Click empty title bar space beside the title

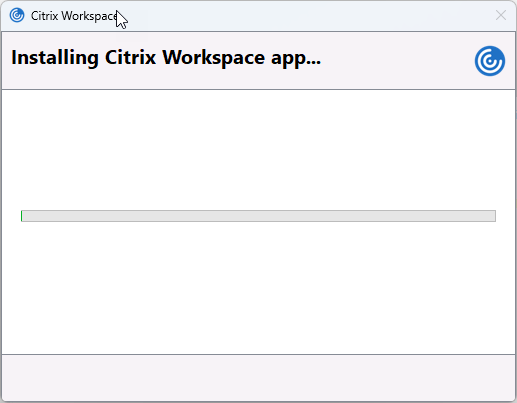pyautogui.click(x=307, y=16)
